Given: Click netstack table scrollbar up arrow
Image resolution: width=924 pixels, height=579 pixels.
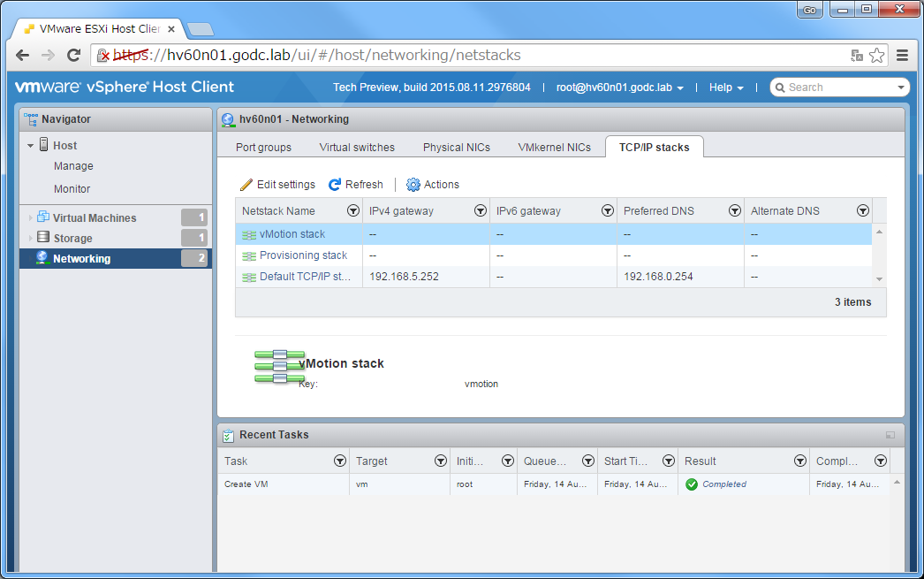Looking at the screenshot, I should coord(879,232).
